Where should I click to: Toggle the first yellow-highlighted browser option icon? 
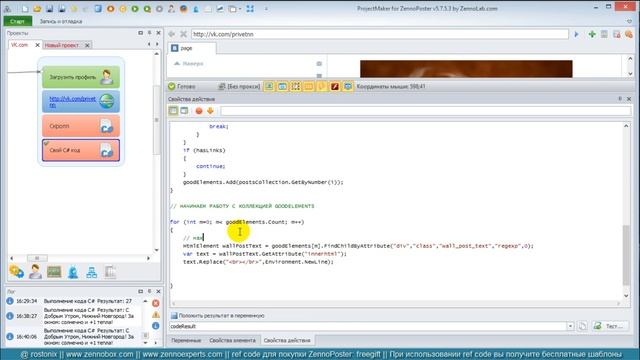point(269,87)
